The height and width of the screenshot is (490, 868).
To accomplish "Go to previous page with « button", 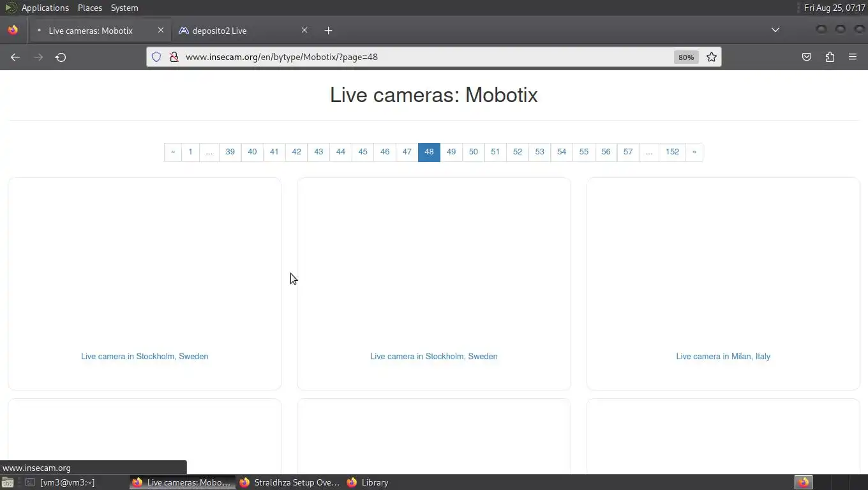I will 173,152.
